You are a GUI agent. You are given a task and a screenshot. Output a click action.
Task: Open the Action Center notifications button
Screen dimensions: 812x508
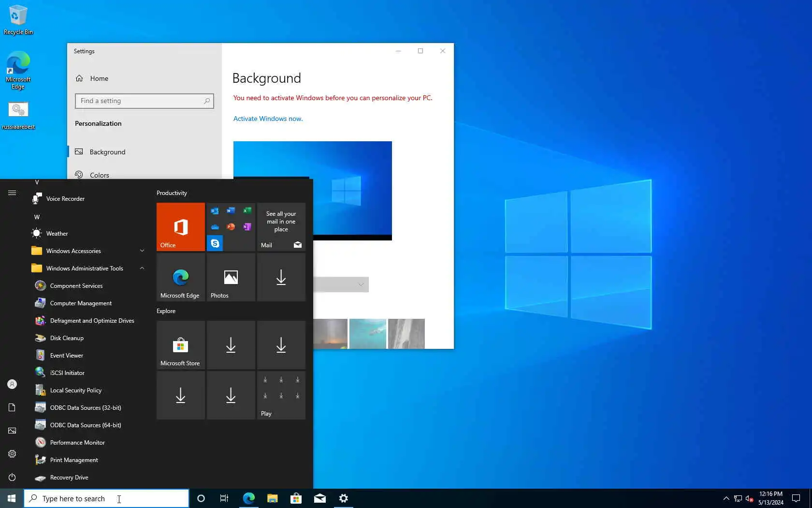796,498
